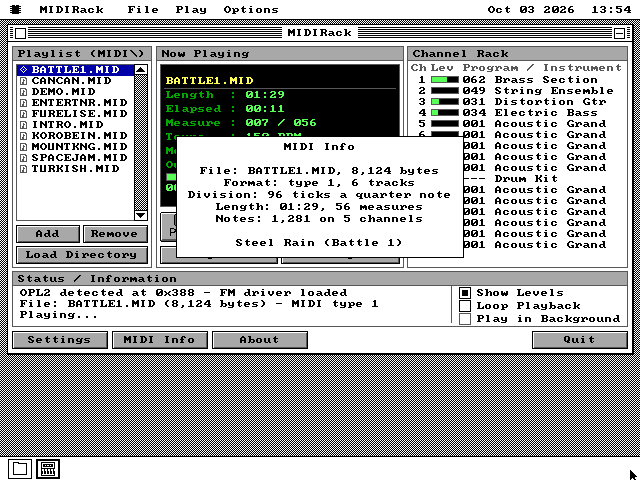The width and height of the screenshot is (640, 480).
Task: Click the MIDI Info button
Action: click(160, 340)
